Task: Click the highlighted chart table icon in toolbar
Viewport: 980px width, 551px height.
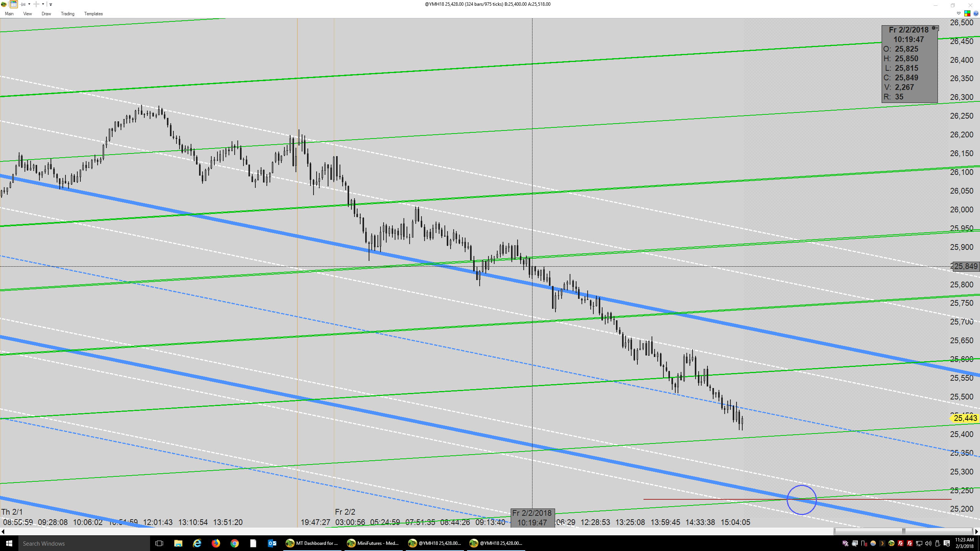Action: pyautogui.click(x=13, y=4)
